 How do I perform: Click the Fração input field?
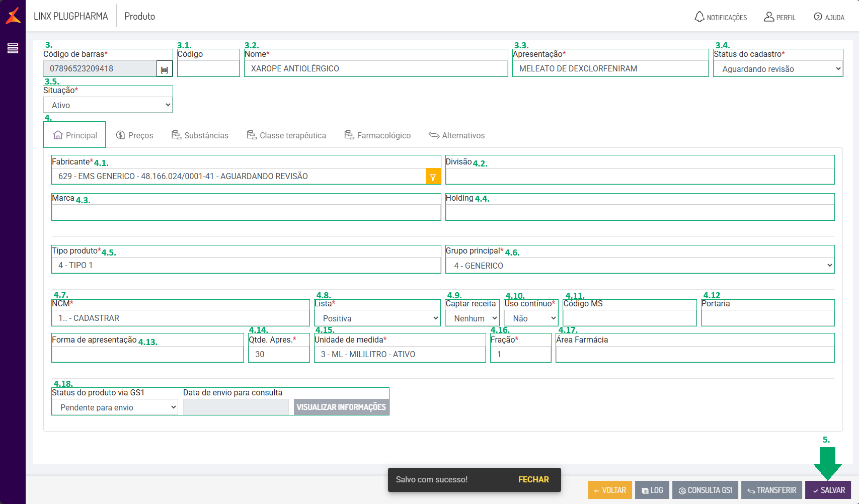click(521, 354)
